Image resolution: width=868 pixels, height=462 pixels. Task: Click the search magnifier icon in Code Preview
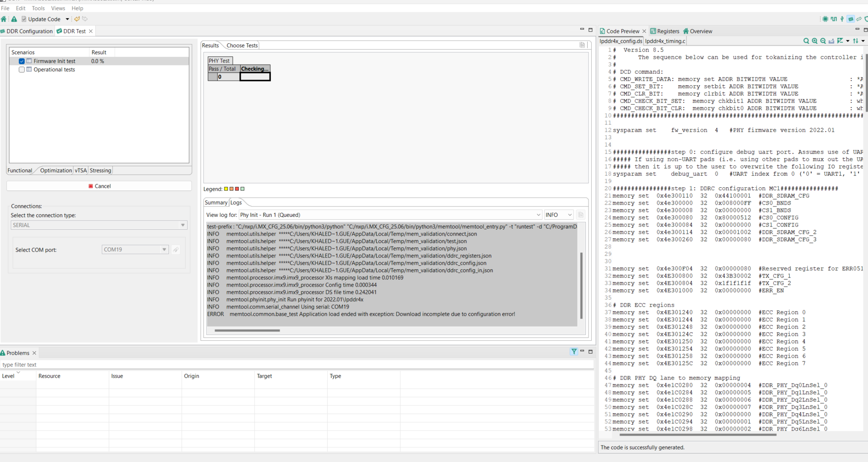806,41
